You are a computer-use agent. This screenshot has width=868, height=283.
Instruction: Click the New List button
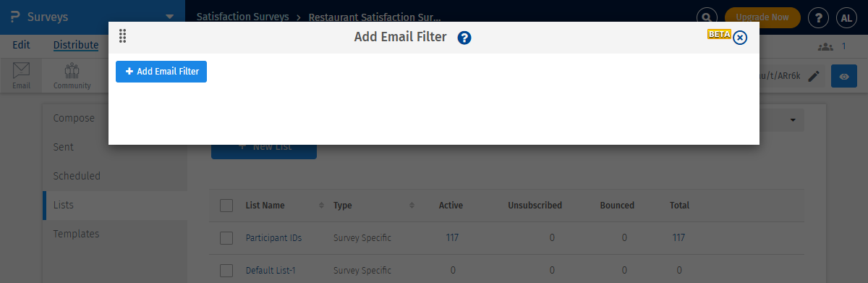264,147
